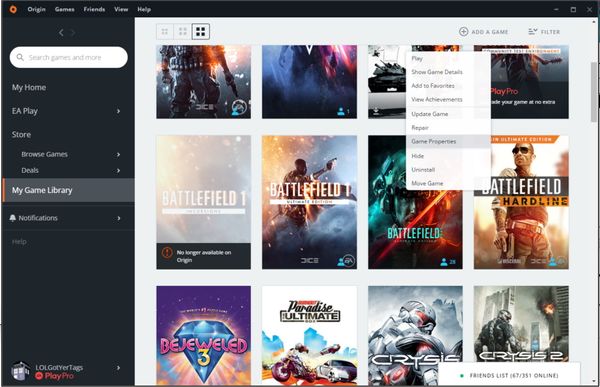
Task: Select My Game Library
Action: coord(68,190)
